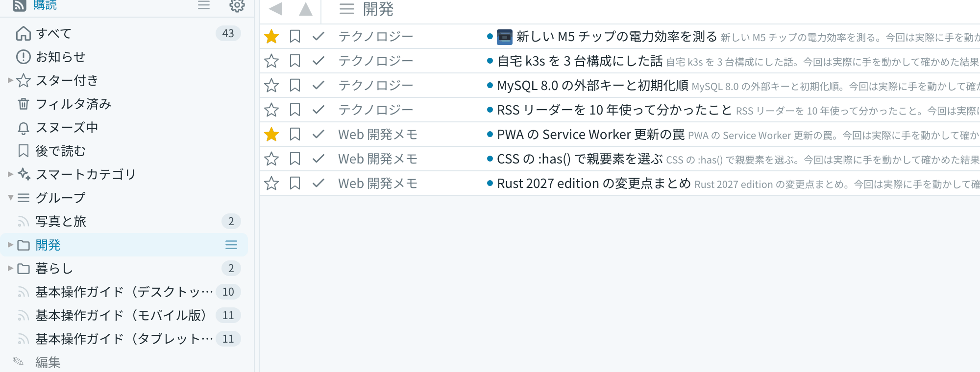Expand the 開発 folder arrow

coord(10,245)
